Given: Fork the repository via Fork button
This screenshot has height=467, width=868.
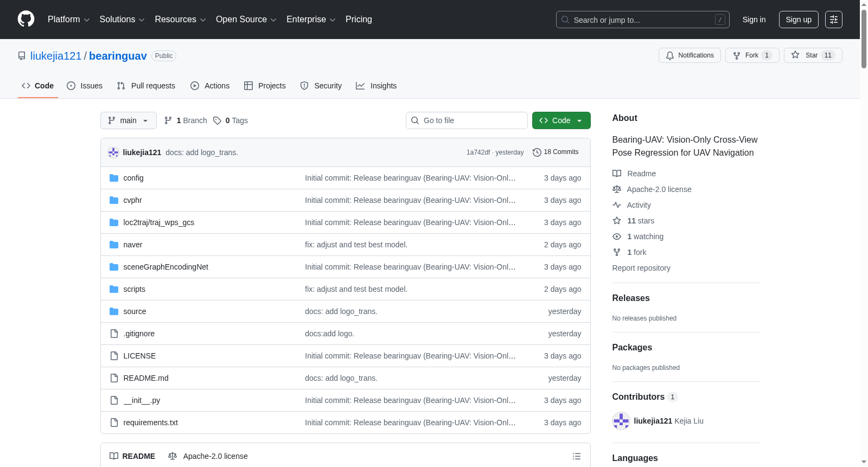Looking at the screenshot, I should (x=752, y=55).
